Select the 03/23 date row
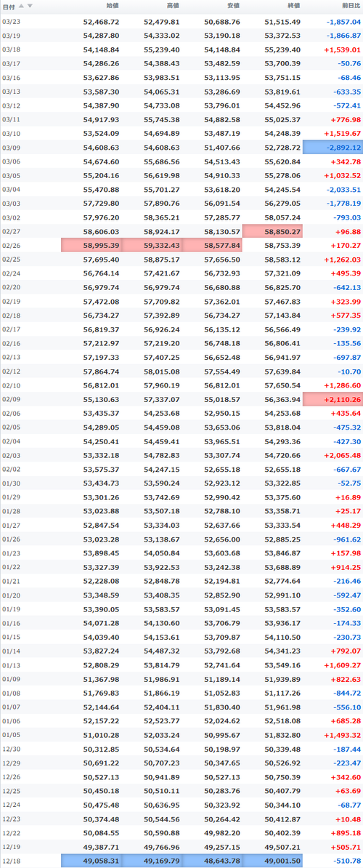363x868 pixels. tap(181, 22)
